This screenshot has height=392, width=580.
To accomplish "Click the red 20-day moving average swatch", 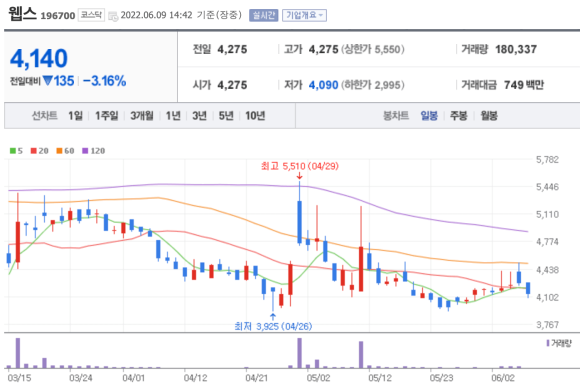I will pyautogui.click(x=34, y=151).
